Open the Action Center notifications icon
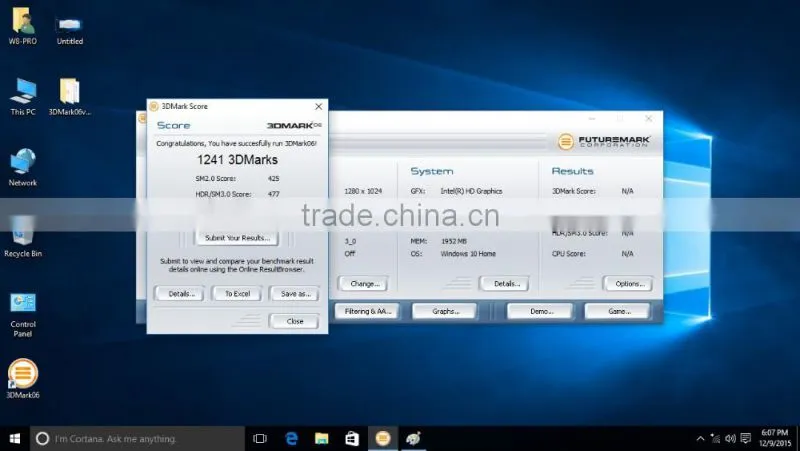The height and width of the screenshot is (451, 800). (745, 439)
